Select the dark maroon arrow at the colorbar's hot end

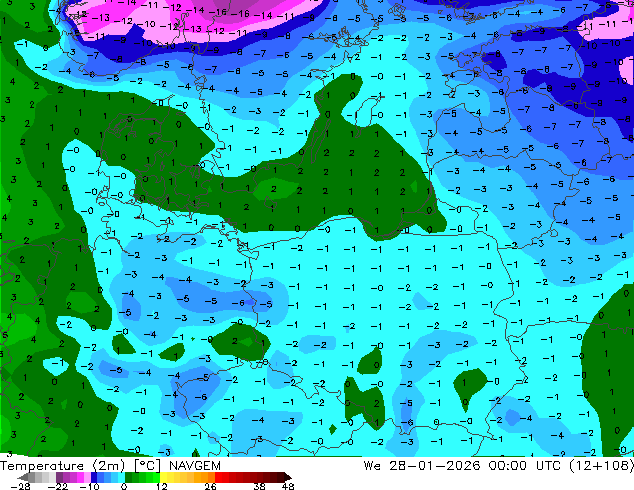click(288, 477)
